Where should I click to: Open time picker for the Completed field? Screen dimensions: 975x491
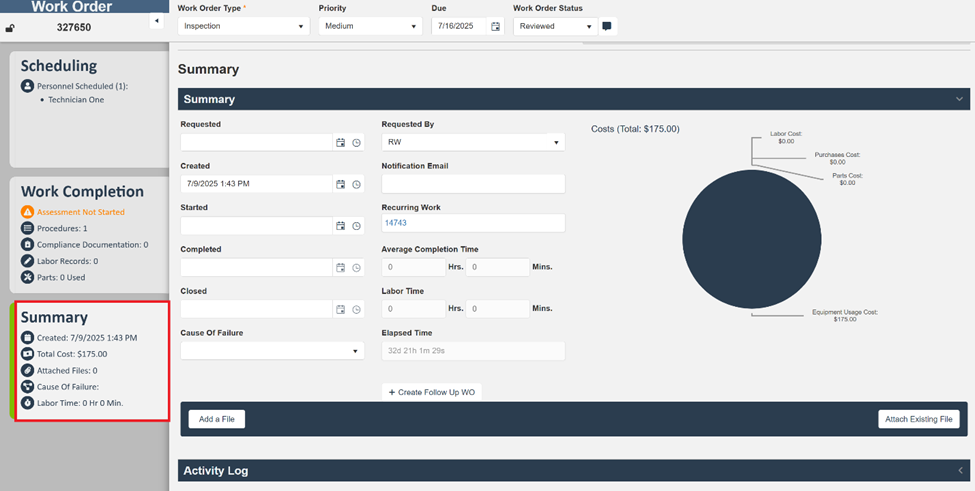tap(357, 268)
